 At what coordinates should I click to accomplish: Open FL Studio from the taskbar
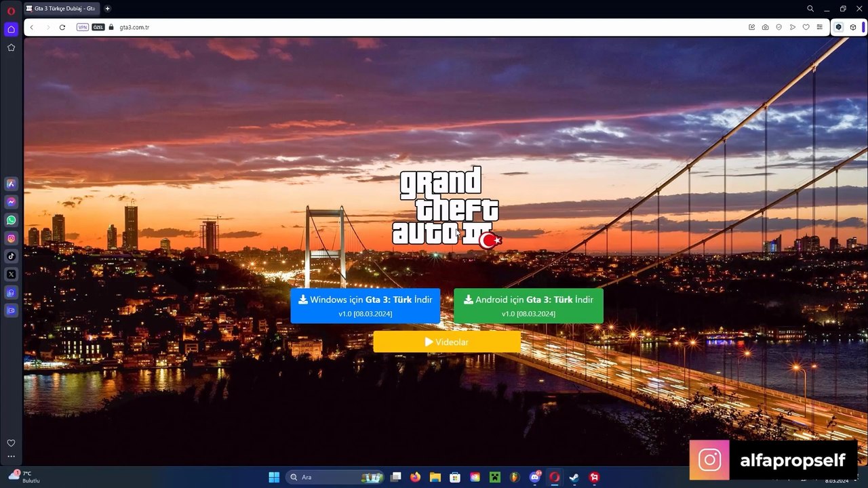(x=515, y=477)
